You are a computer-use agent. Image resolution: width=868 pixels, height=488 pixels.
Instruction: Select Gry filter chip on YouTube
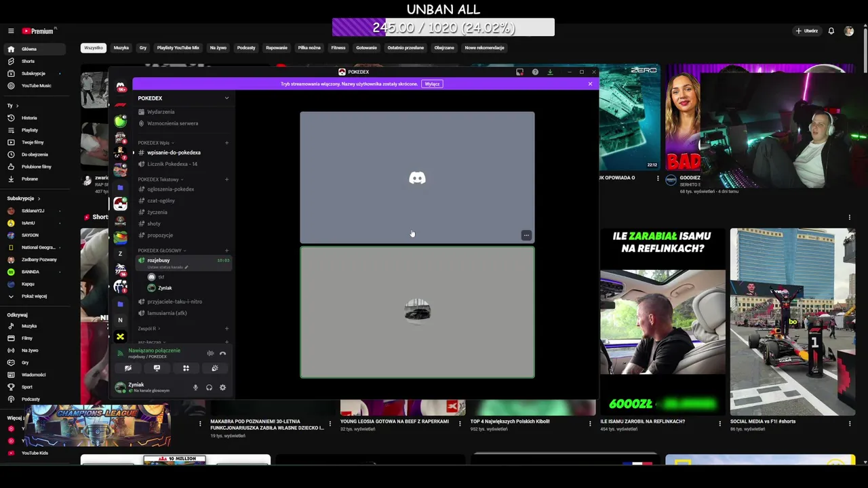(143, 48)
